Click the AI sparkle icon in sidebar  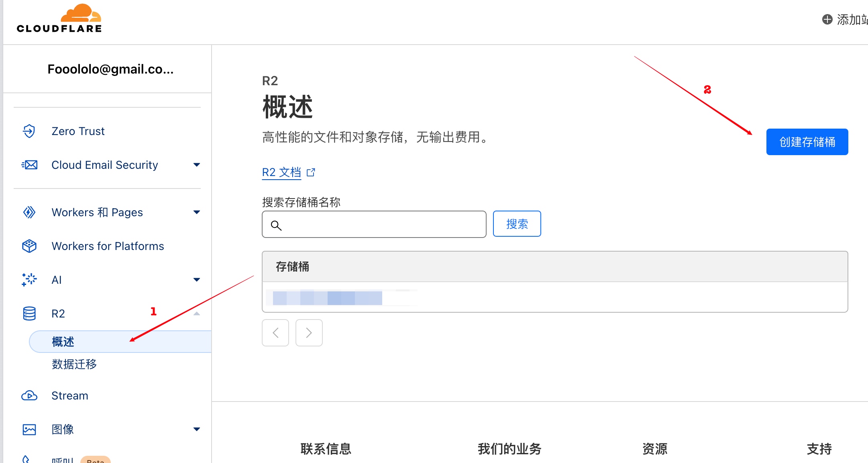tap(29, 279)
